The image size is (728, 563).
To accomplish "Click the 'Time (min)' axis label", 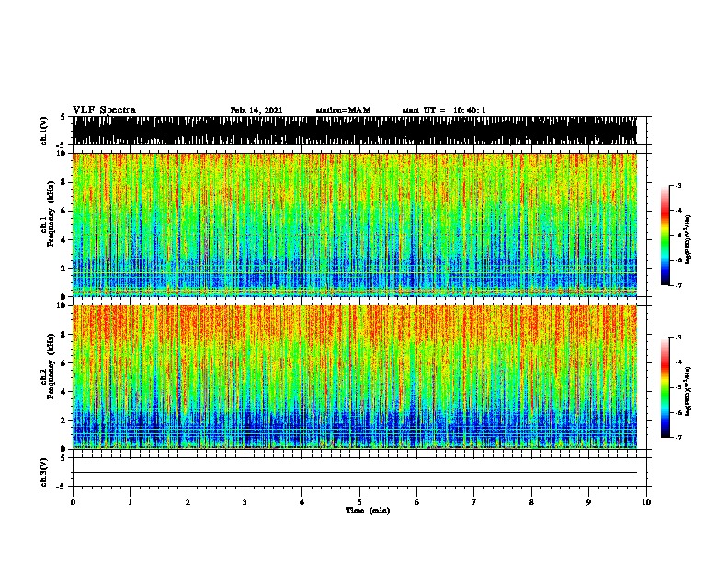I will tap(368, 511).
